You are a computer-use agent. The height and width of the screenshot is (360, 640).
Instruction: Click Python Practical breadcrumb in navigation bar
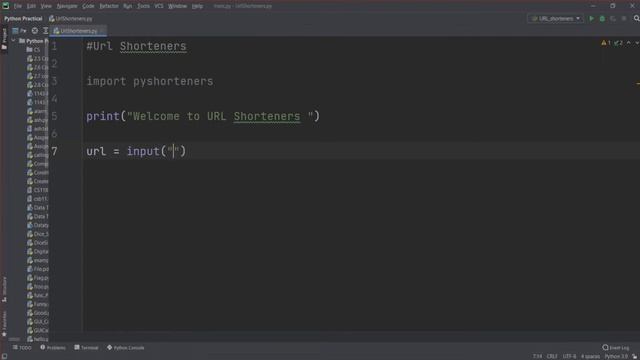(x=23, y=19)
